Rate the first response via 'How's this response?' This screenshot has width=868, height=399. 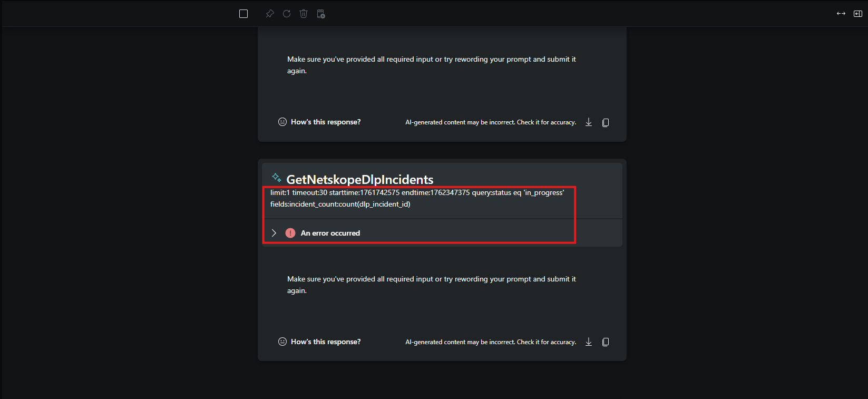tap(319, 122)
